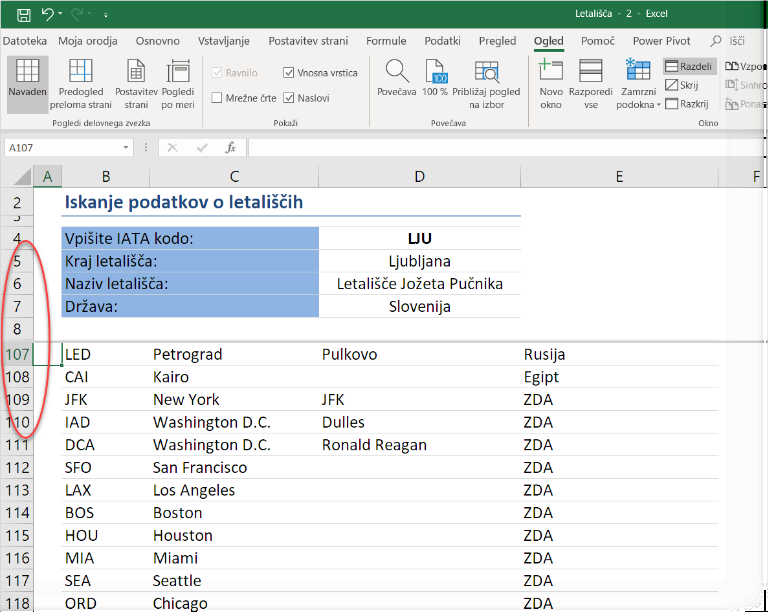Screen dimensions: 768x612
Task: Click the formula bar Enter checkmark icon
Action: click(202, 147)
